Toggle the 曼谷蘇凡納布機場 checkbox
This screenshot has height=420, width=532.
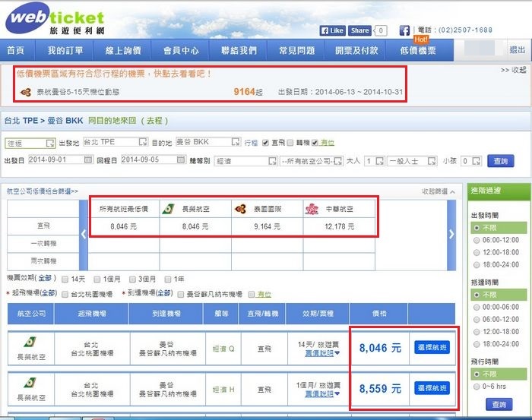[181, 294]
